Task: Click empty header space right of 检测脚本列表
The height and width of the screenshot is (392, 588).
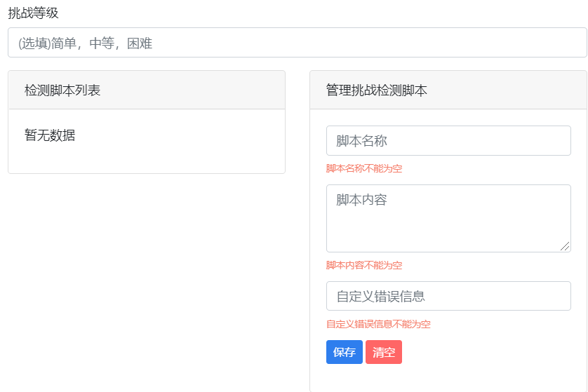Action: [196, 90]
